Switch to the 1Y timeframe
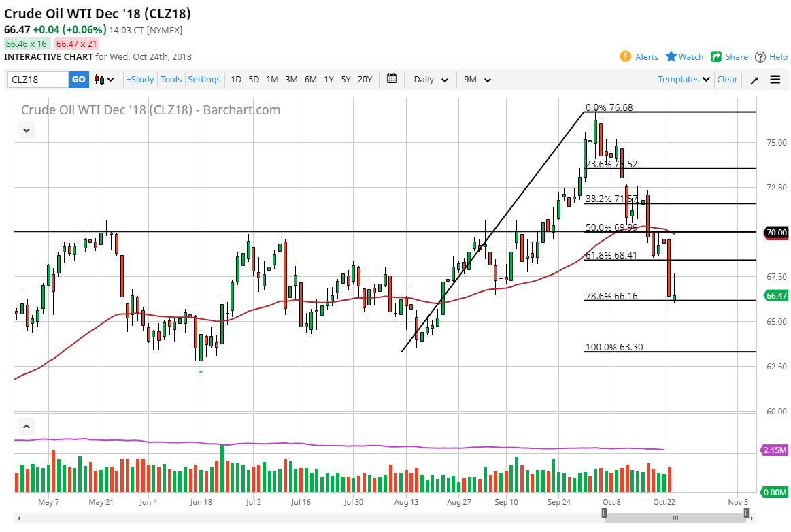 point(329,79)
